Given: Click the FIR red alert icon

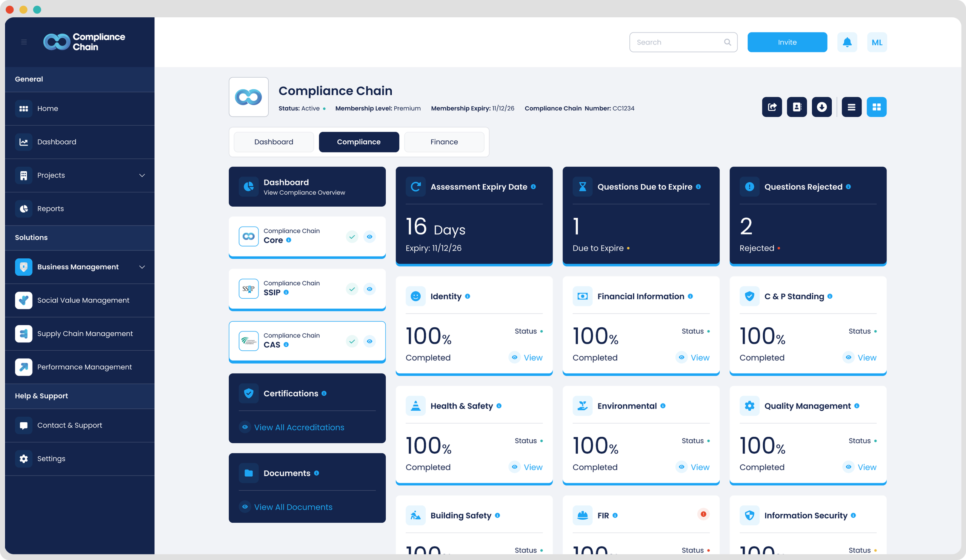Looking at the screenshot, I should tap(703, 514).
